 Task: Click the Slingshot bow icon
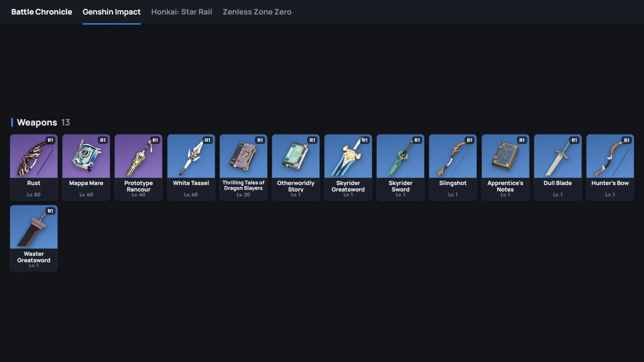452,156
